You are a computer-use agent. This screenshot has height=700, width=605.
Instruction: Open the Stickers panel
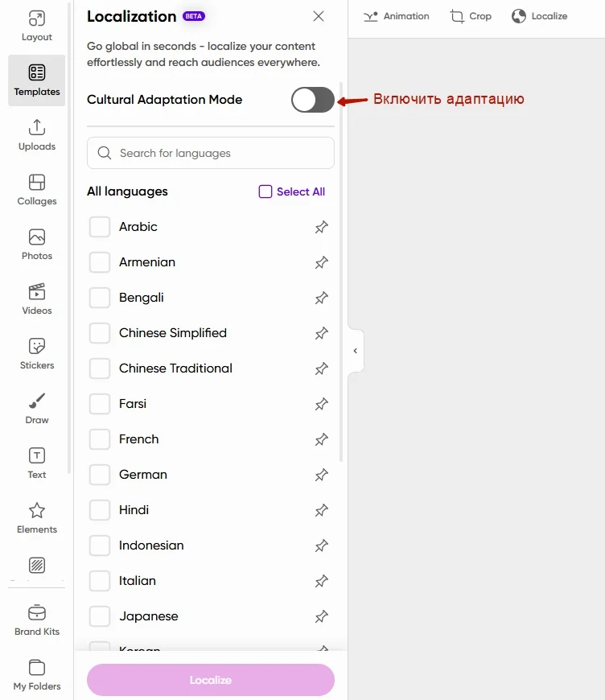coord(36,354)
